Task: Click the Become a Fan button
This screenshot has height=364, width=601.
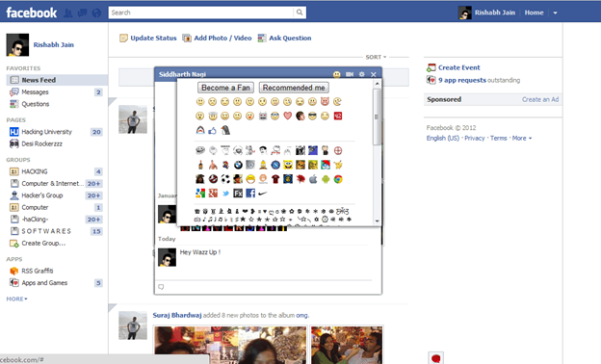Action: click(x=225, y=88)
